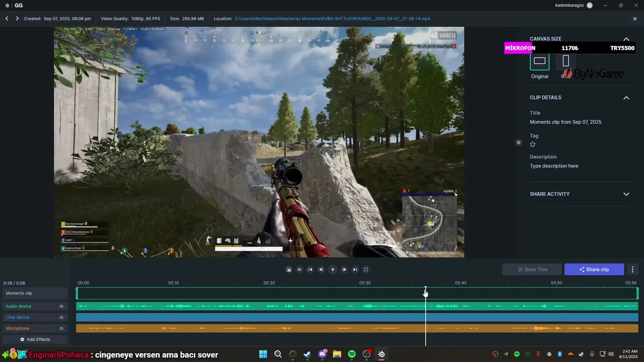Click the microphone tray icon
Image resolution: width=644 pixels, height=362 pixels.
pyautogui.click(x=592, y=354)
